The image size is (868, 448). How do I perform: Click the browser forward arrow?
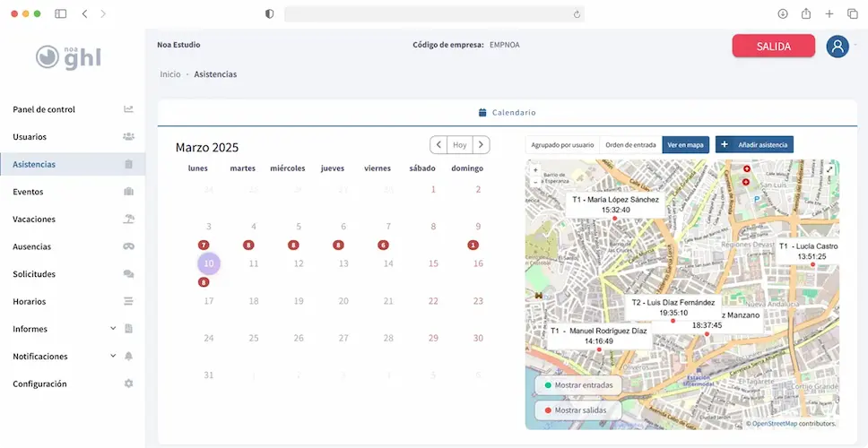(x=103, y=13)
